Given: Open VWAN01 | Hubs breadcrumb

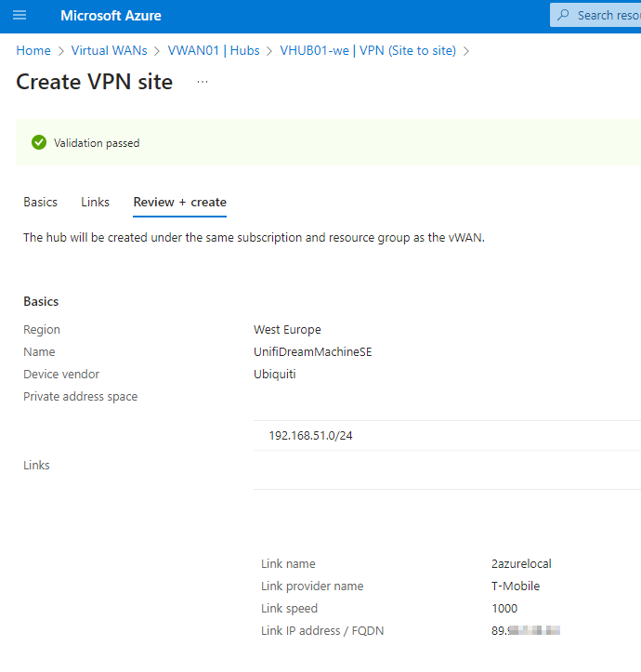Looking at the screenshot, I should coord(214,50).
